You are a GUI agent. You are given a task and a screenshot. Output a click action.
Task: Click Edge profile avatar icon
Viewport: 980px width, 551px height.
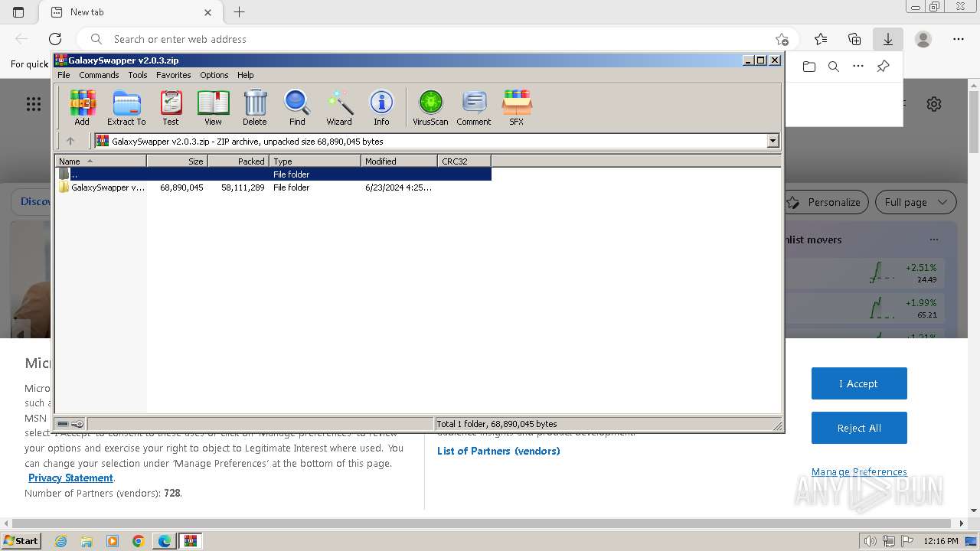click(923, 39)
